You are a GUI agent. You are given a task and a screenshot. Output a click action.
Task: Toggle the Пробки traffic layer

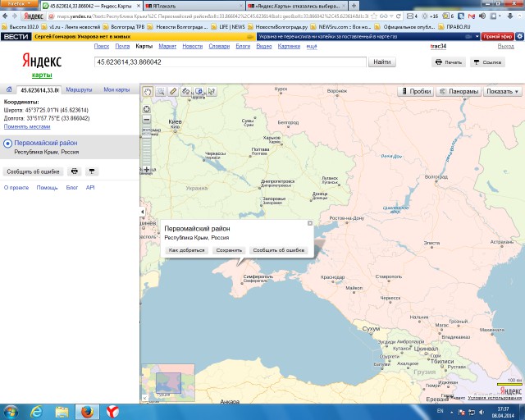click(416, 91)
